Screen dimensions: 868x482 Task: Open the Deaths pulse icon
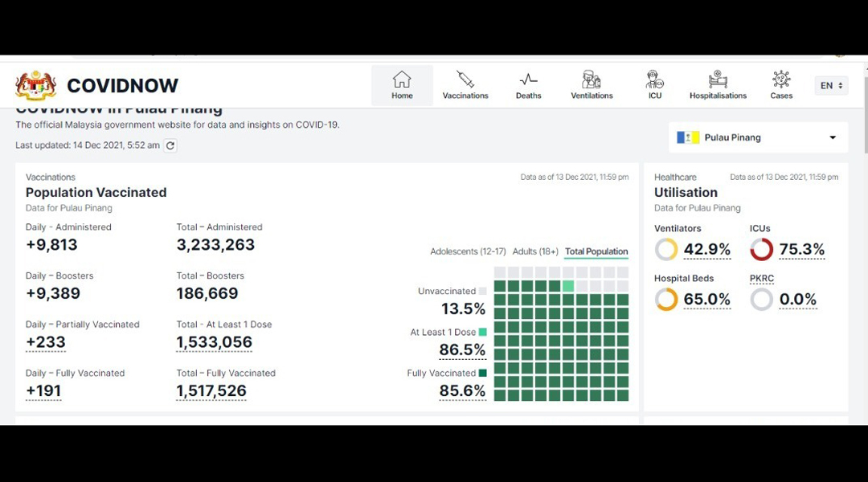click(528, 80)
